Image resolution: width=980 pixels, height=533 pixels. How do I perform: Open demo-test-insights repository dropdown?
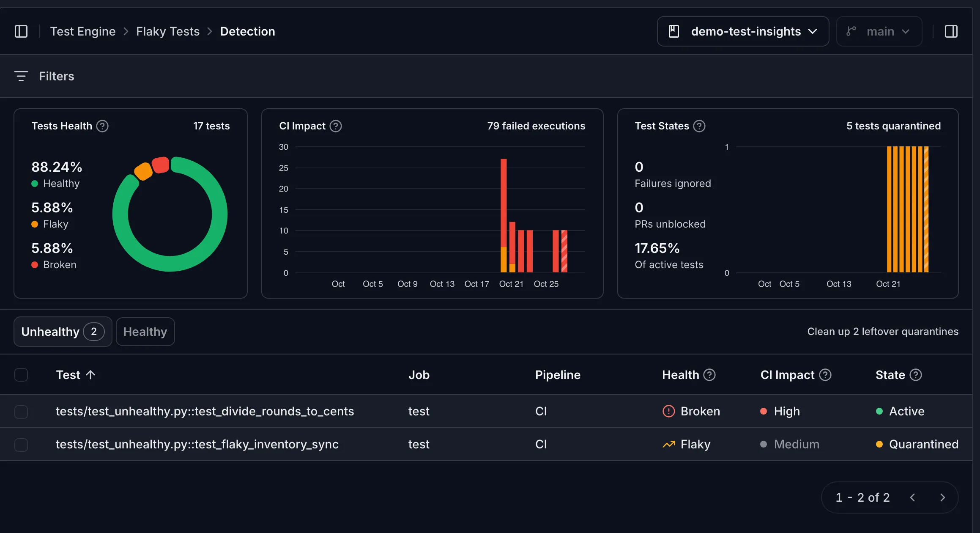coord(743,31)
